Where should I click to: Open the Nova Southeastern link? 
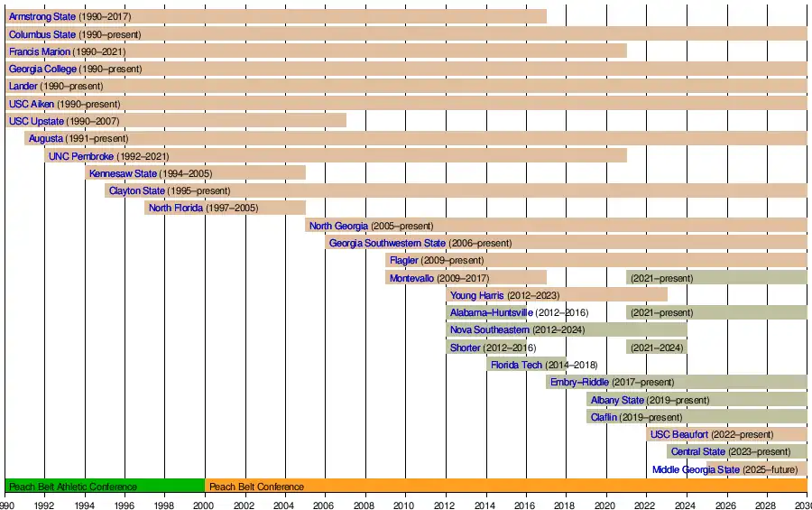coord(489,330)
